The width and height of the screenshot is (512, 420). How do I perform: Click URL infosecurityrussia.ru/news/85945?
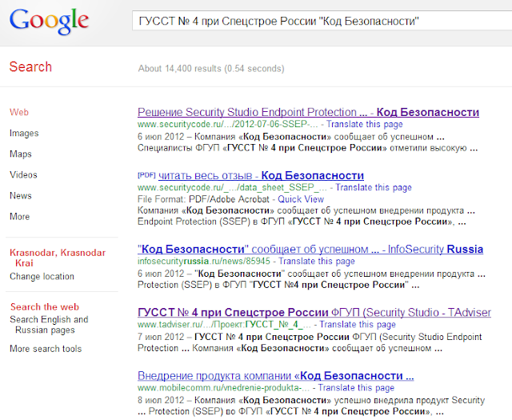204,262
